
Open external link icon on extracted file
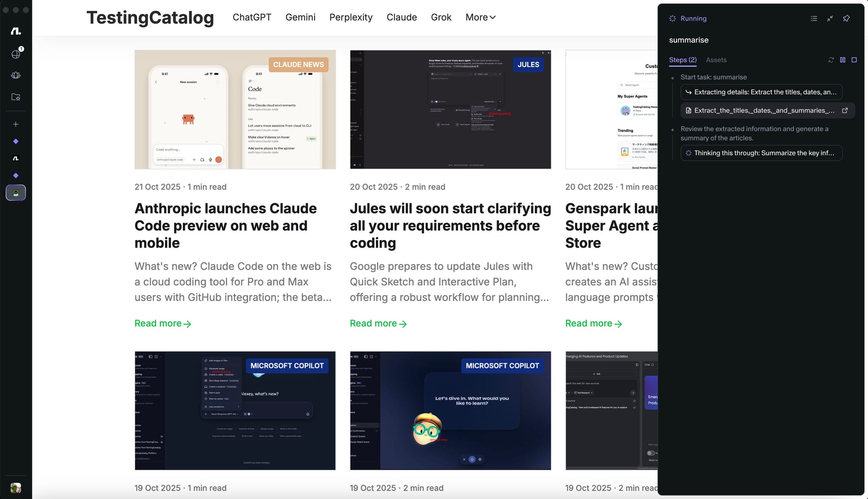[845, 111]
